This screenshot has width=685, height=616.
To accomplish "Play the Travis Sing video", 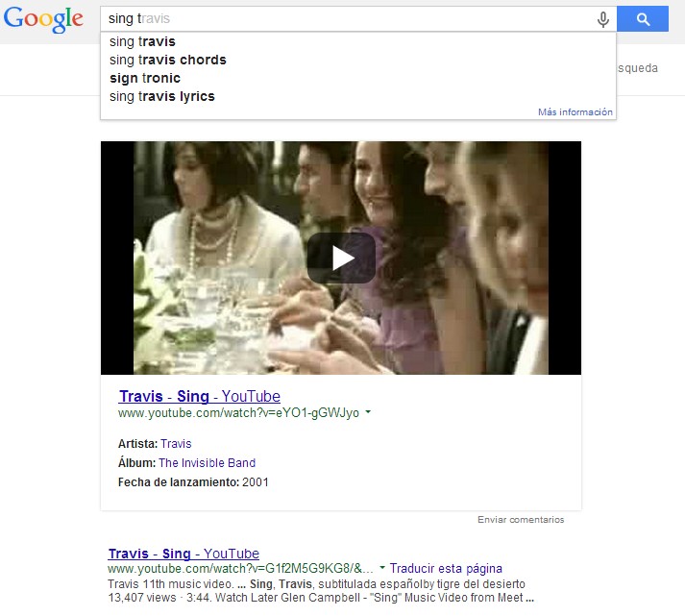I will (x=341, y=258).
